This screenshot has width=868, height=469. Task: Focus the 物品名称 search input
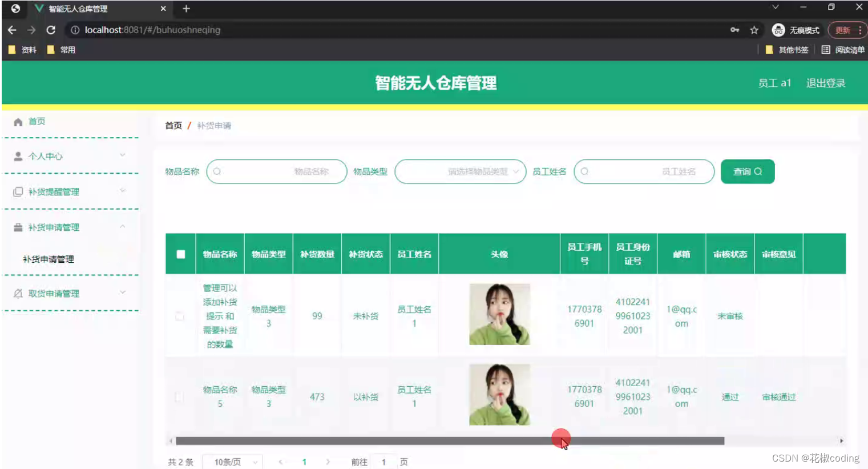(x=277, y=171)
